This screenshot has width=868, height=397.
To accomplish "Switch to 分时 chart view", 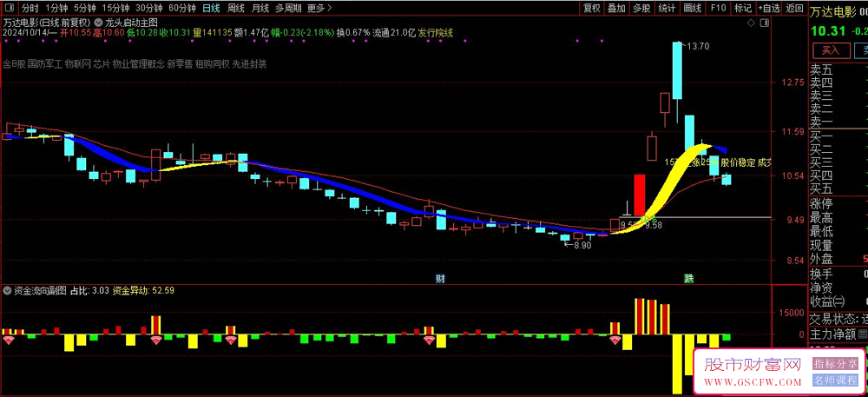I will 30,9.
